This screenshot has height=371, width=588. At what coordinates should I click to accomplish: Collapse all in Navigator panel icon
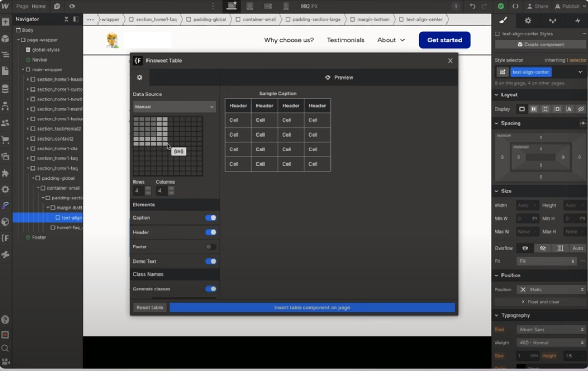tap(66, 19)
